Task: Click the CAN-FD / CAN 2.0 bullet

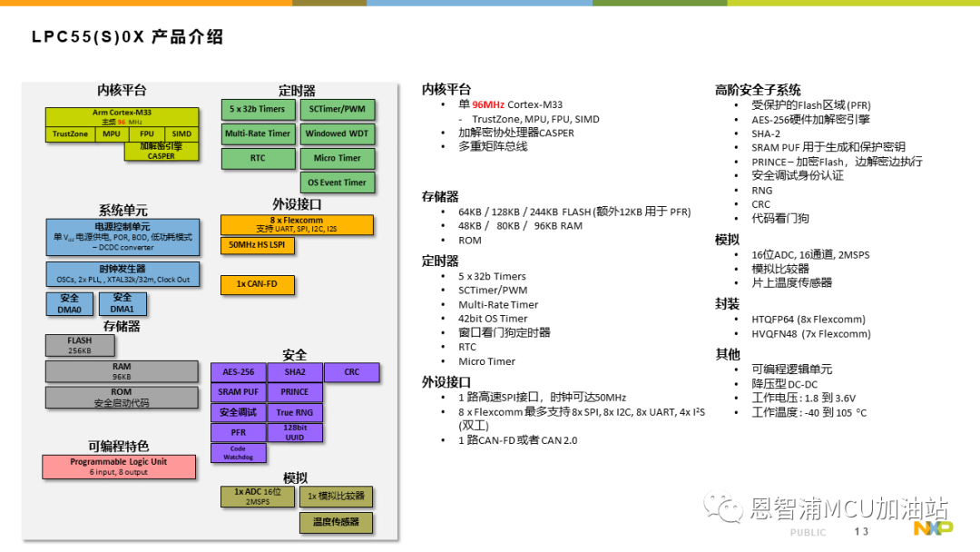Action: 517,440
